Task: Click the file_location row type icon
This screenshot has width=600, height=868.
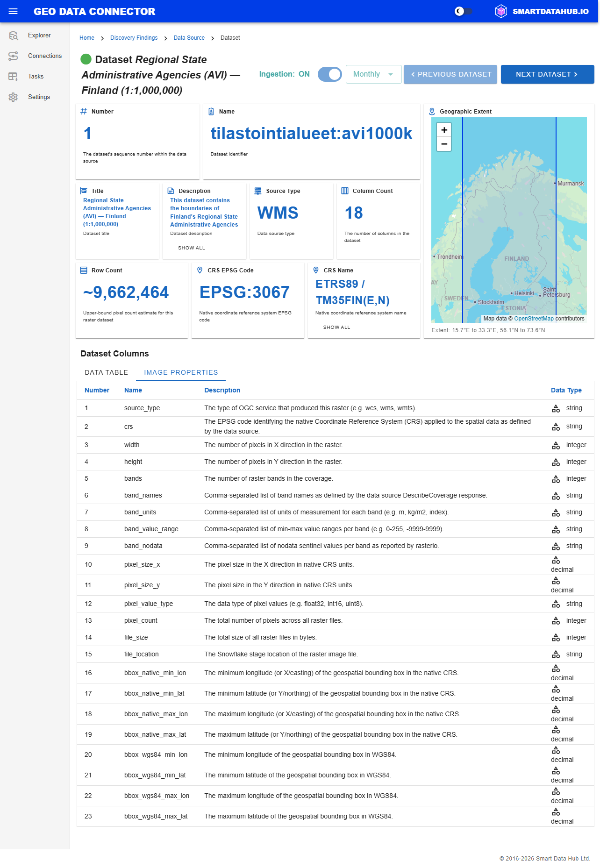Action: click(x=556, y=655)
